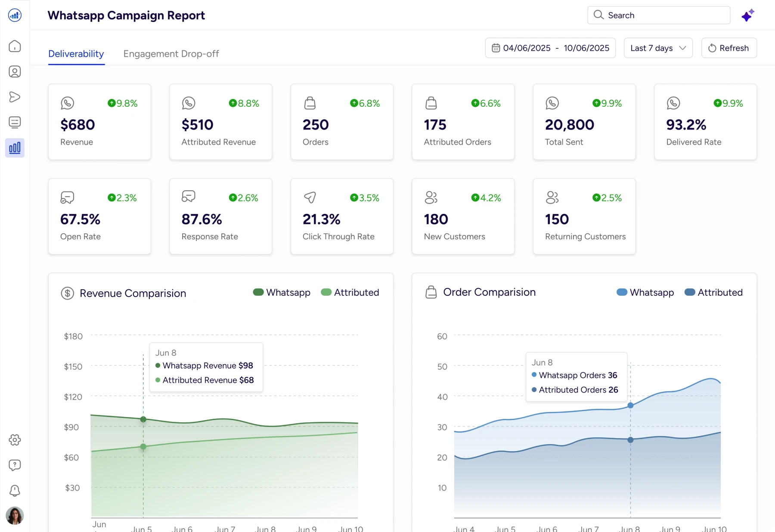Select the Analytics bar chart sidebar icon
The width and height of the screenshot is (775, 532).
tap(15, 148)
